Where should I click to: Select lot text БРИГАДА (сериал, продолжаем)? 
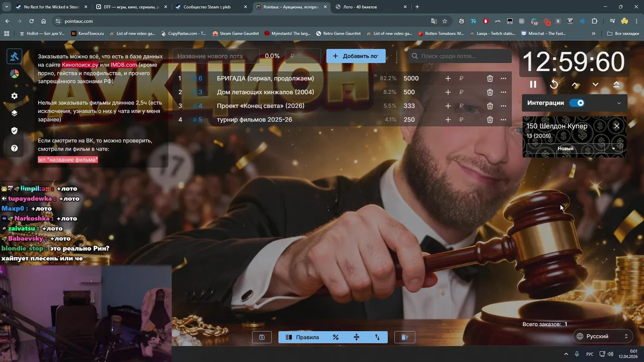pos(265,78)
